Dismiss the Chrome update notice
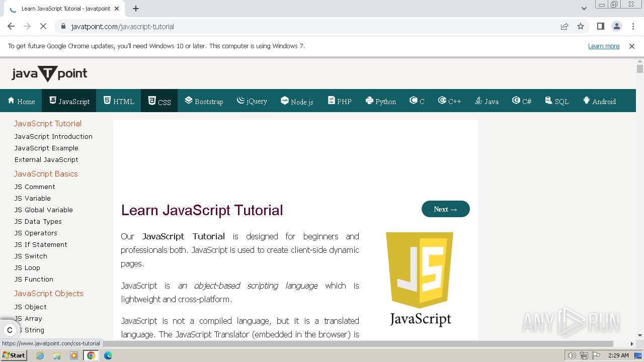This screenshot has height=362, width=644. point(632,46)
